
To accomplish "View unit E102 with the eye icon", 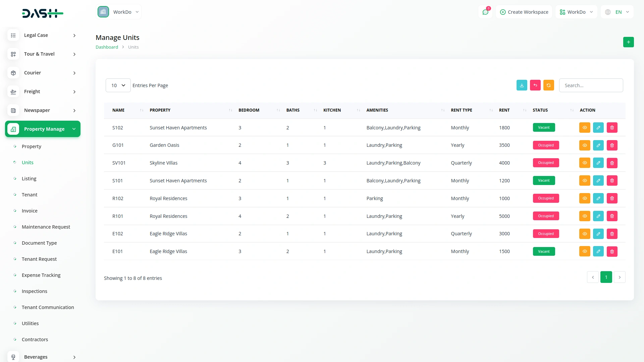I will tap(584, 234).
